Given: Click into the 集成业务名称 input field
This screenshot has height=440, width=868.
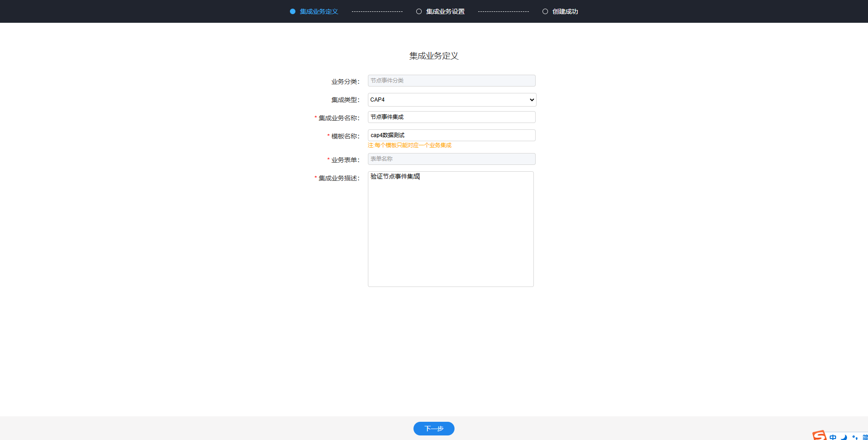Looking at the screenshot, I should (452, 117).
